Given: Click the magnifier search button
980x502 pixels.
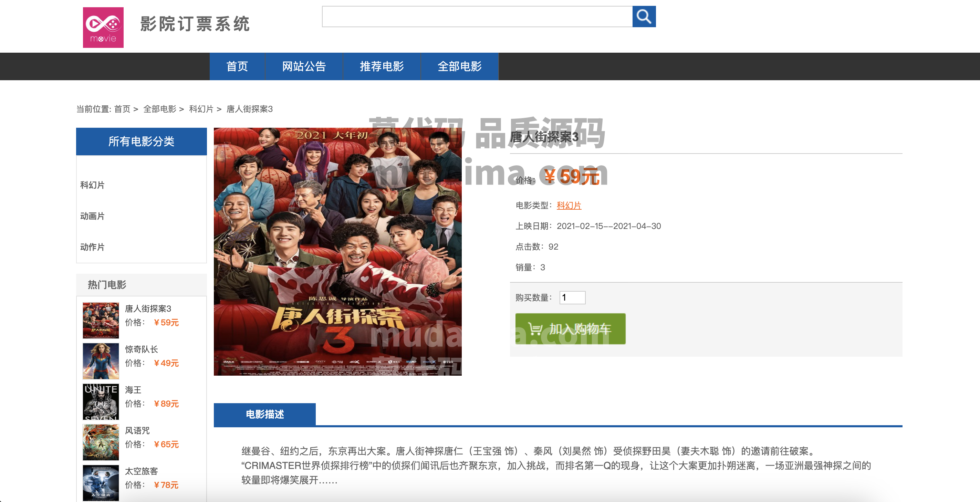Looking at the screenshot, I should pyautogui.click(x=644, y=17).
